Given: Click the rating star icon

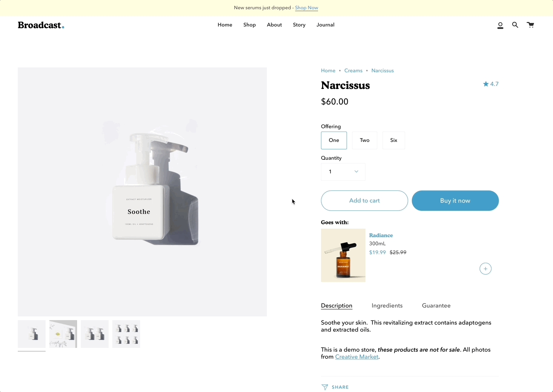Looking at the screenshot, I should pyautogui.click(x=486, y=84).
